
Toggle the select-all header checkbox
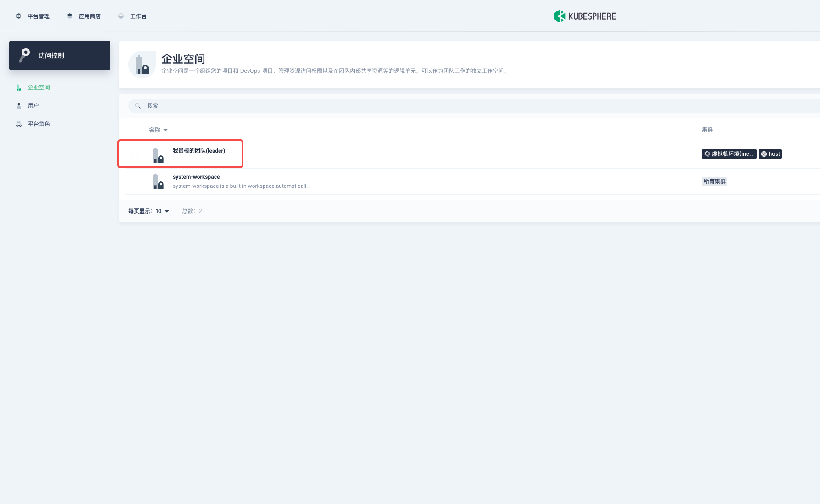coord(134,130)
